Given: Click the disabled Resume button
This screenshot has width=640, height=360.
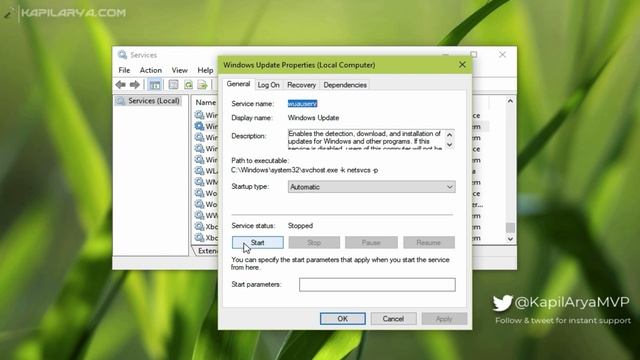Looking at the screenshot, I should 429,242.
